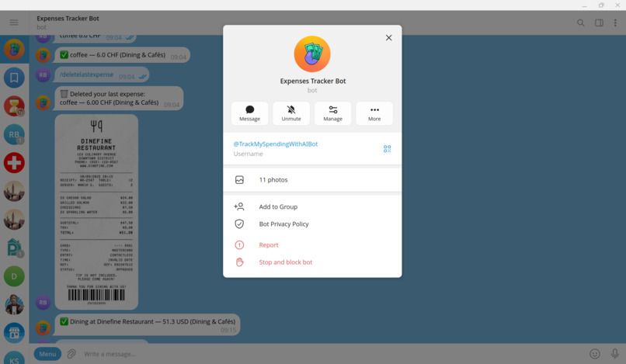Open the hamburger main menu
This screenshot has height=364, width=626.
[14, 23]
